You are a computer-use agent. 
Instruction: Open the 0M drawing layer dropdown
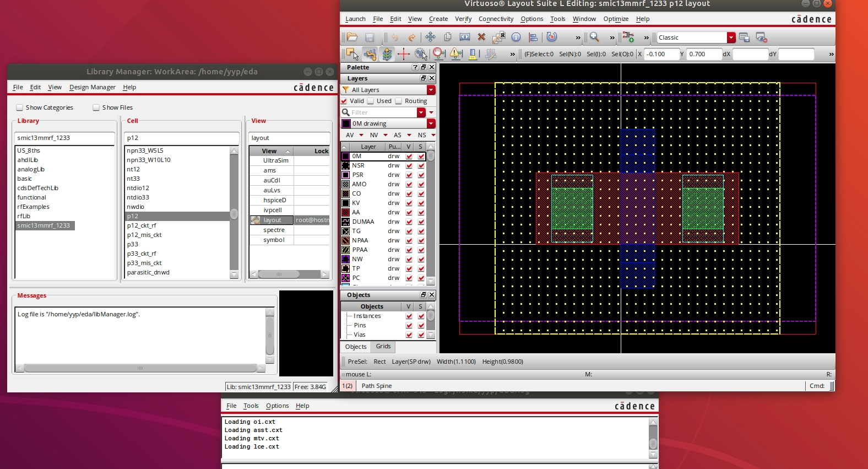click(431, 123)
